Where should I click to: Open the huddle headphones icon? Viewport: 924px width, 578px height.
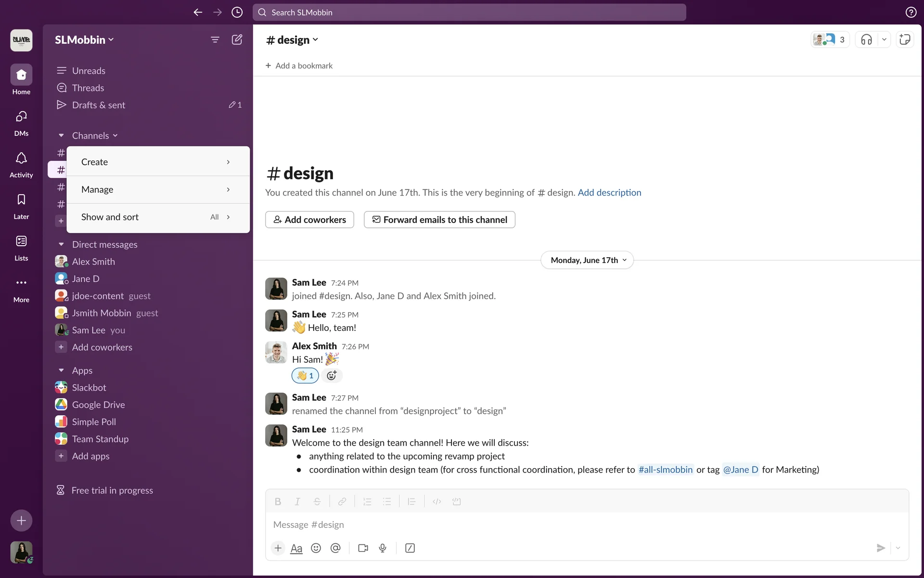click(x=866, y=39)
